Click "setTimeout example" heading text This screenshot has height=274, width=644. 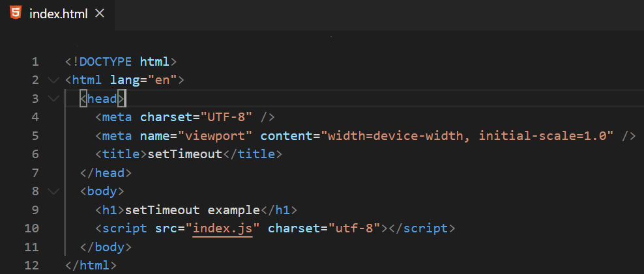click(192, 210)
